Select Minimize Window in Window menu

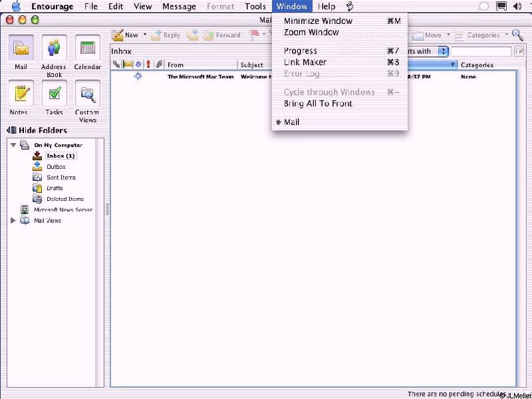(x=340, y=21)
